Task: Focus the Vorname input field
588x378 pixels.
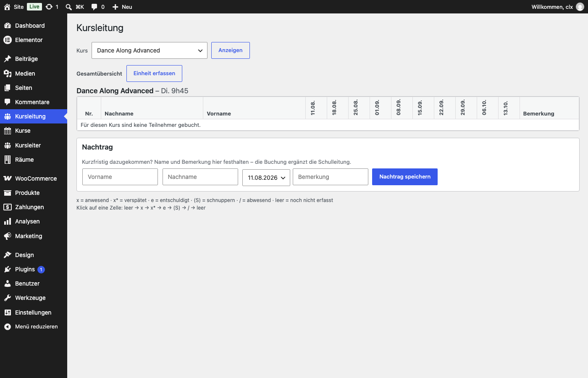Action: tap(120, 177)
